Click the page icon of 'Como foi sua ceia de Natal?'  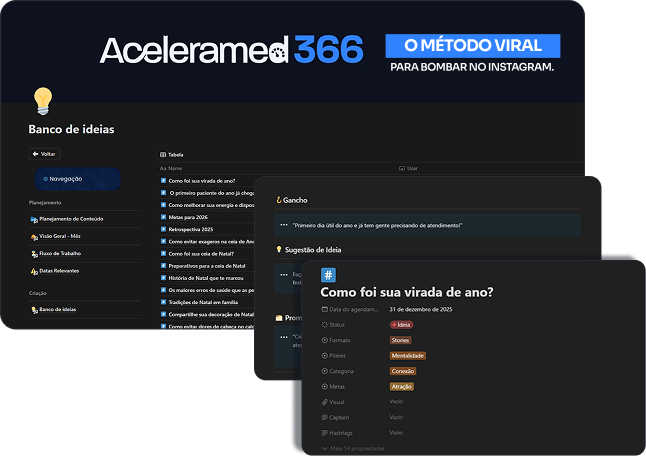tap(163, 254)
